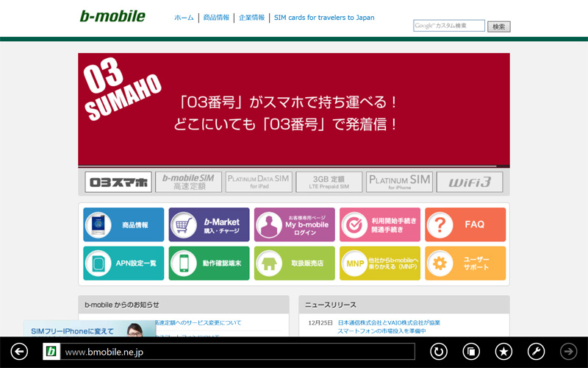588x368 pixels.
Task: Select the WiFi3 banner tab
Action: click(x=470, y=182)
